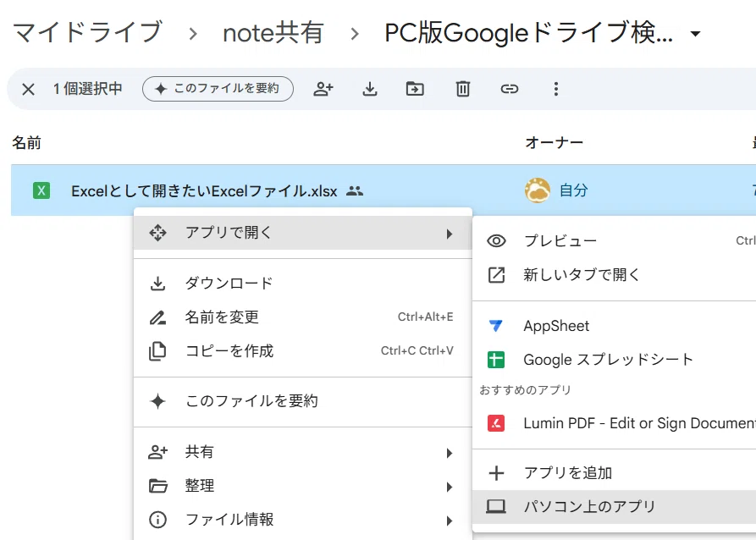Open the 共有 submenu
The image size is (756, 540).
(x=303, y=452)
